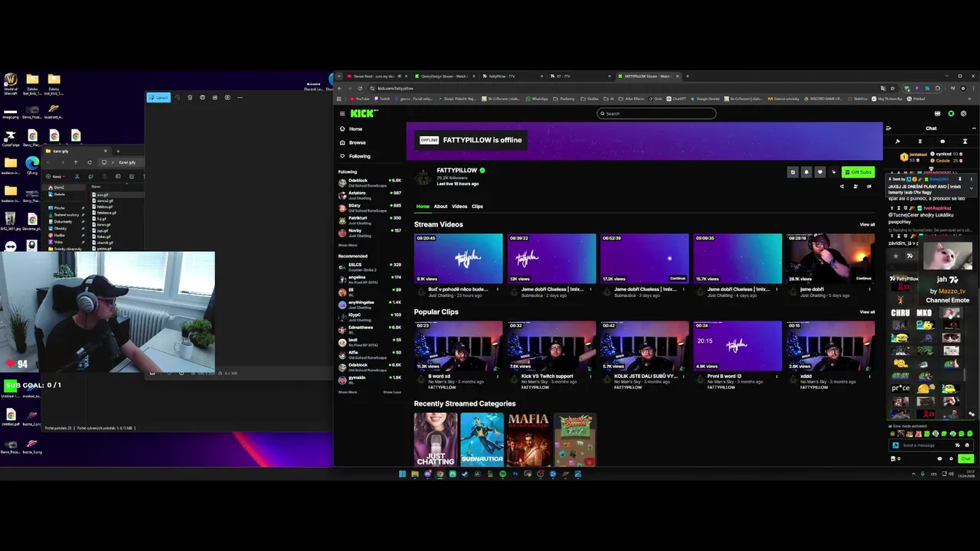980x551 pixels.
Task: Click the kick.com address bar
Action: [x=612, y=88]
